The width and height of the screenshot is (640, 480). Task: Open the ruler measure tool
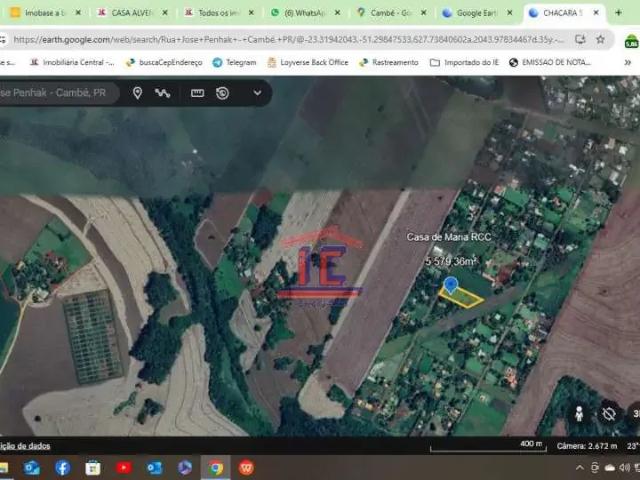(x=198, y=93)
